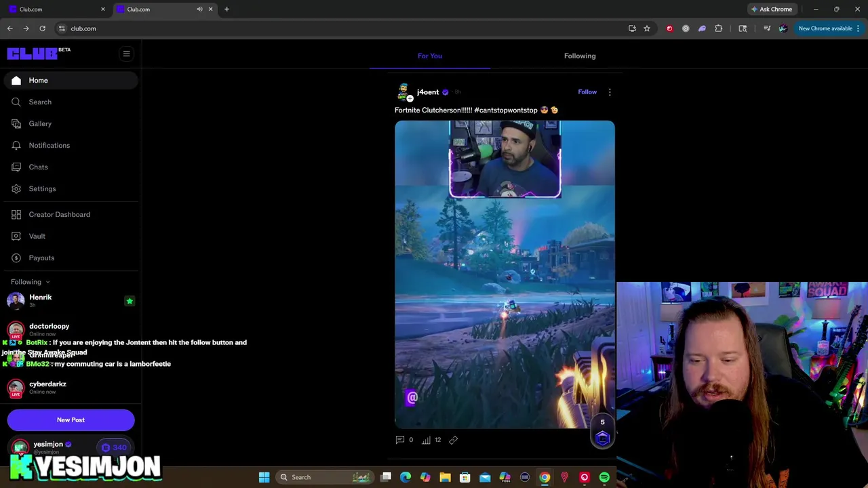Click the purple ghost extension icon

pos(702,28)
